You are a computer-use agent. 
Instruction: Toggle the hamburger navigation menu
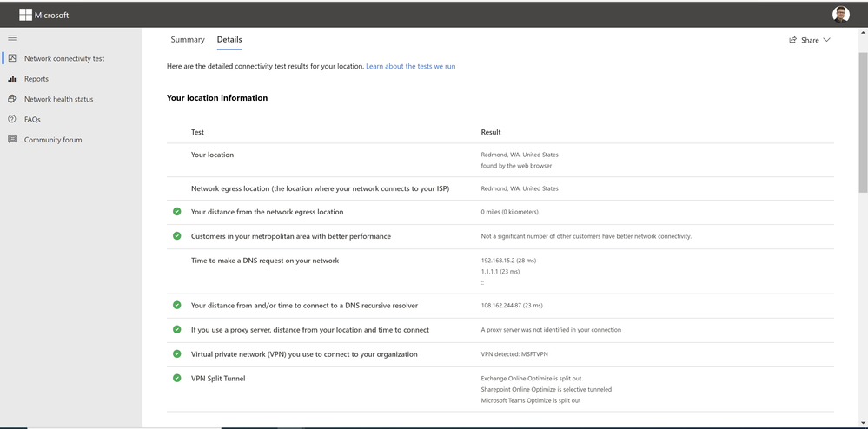[12, 38]
